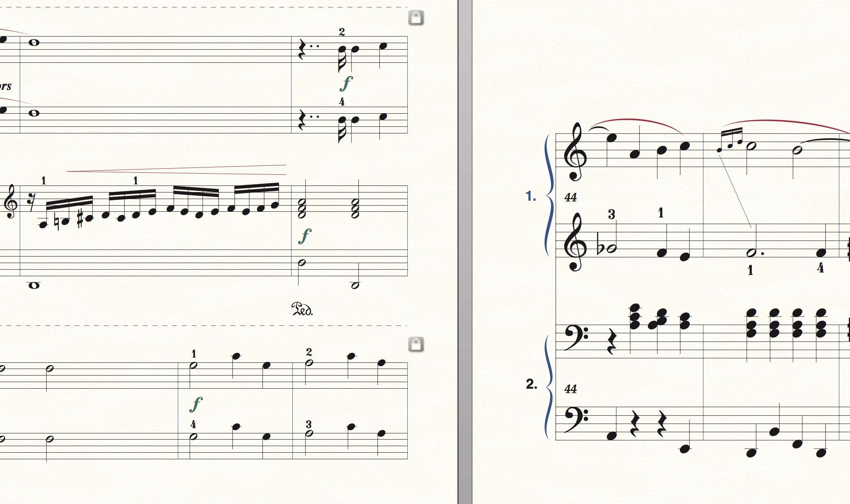Select fingering number 3 above the B-flat
This screenshot has width=850, height=504.
click(611, 214)
